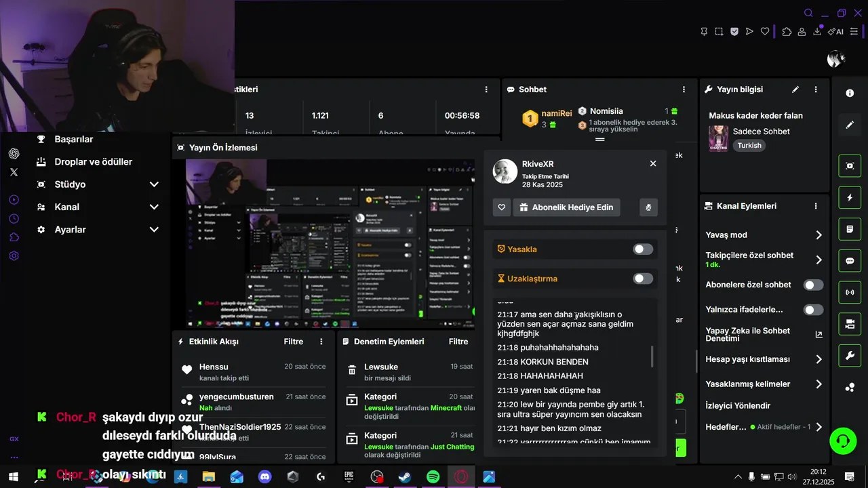This screenshot has height=488, width=868.
Task: Toggle broadcast signal widget in right rail
Action: (850, 293)
